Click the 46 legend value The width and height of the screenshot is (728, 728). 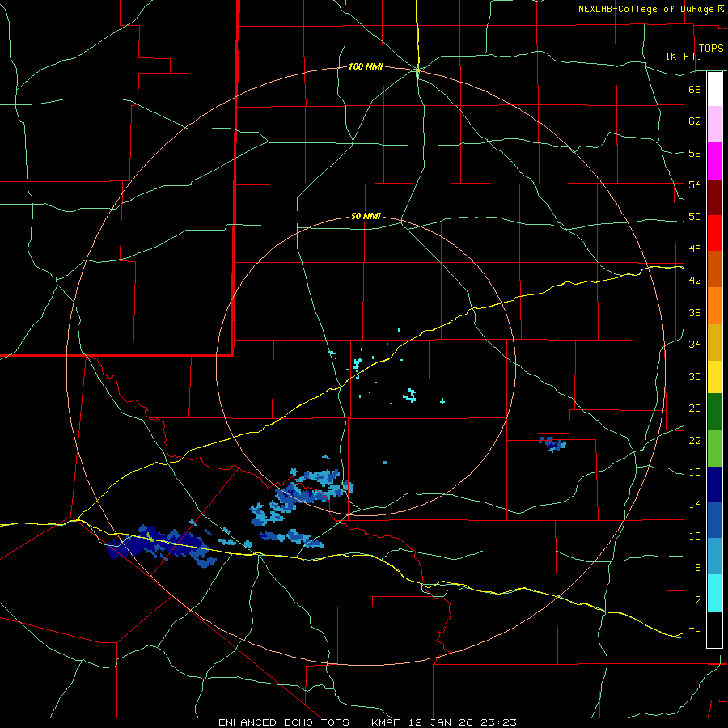tap(695, 249)
